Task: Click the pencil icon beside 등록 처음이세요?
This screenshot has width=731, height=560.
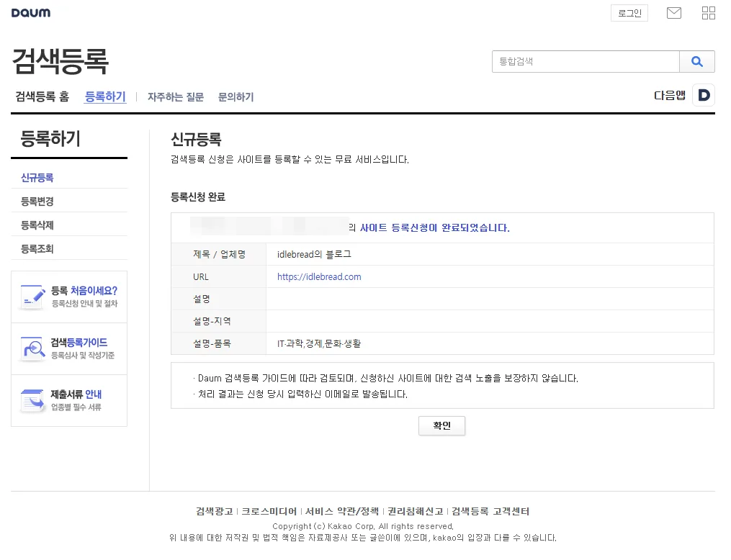Action: (x=33, y=297)
